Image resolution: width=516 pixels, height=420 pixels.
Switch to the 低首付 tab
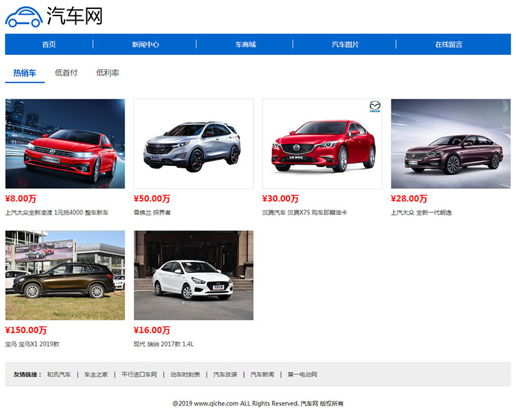coord(66,73)
